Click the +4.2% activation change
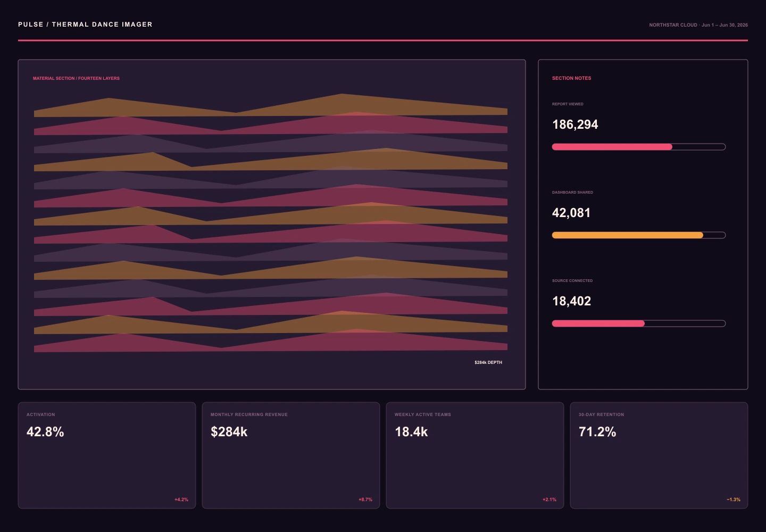Viewport: 766px width, 532px height. (x=181, y=500)
